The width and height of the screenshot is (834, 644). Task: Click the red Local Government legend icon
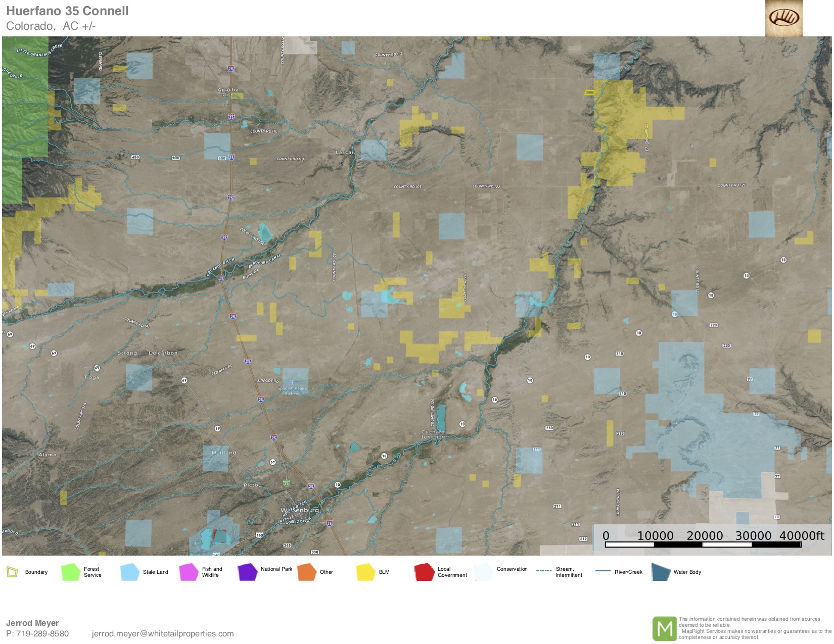coord(425,572)
